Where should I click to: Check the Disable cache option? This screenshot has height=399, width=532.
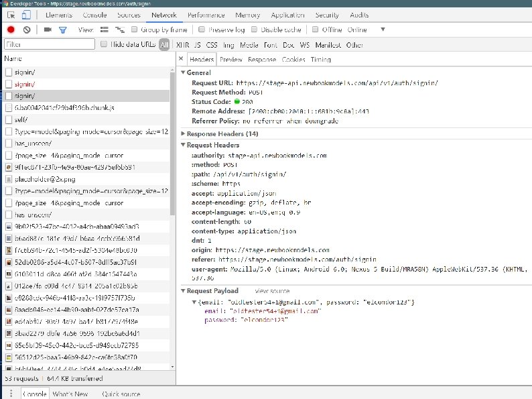(254, 30)
